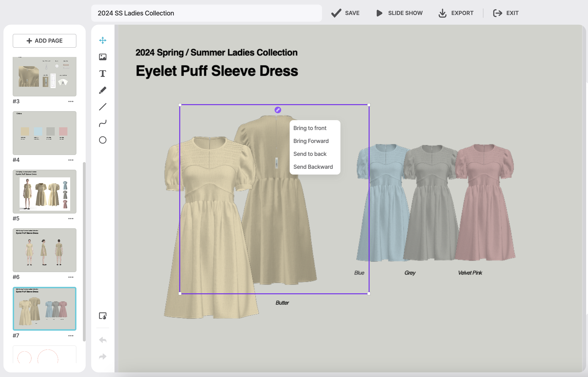This screenshot has height=377, width=588.
Task: Select the Blue label
Action: (359, 273)
